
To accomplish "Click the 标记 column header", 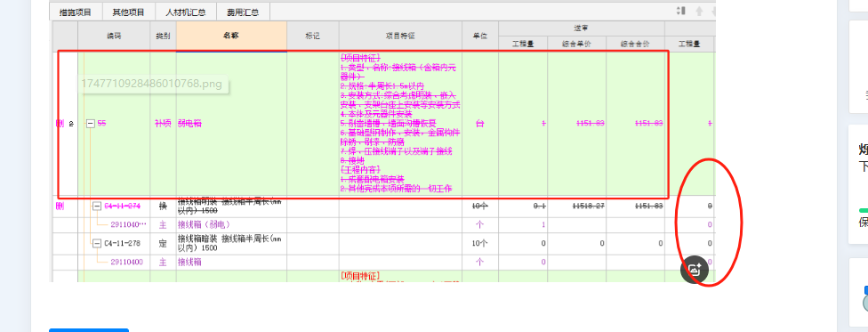I will (313, 36).
